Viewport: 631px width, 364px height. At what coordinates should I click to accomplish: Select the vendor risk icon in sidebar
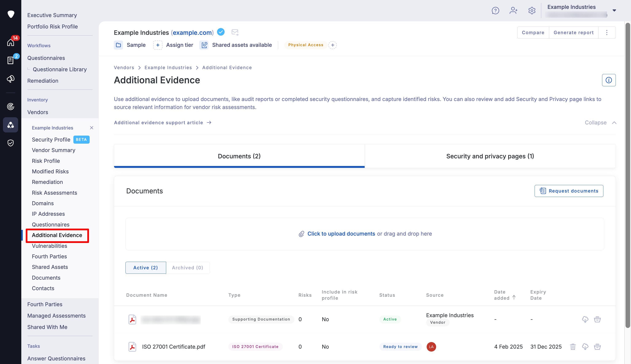pyautogui.click(x=11, y=125)
